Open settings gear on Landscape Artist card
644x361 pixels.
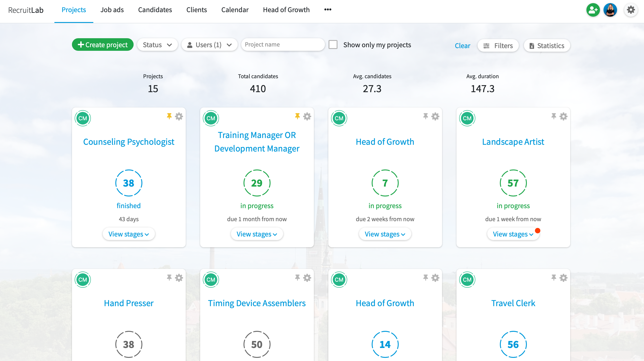(x=563, y=116)
